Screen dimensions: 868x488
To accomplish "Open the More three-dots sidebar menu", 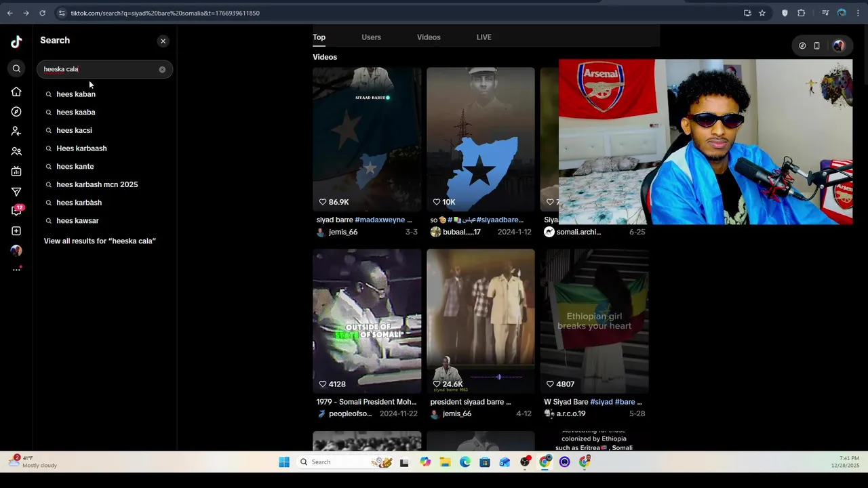I will point(16,270).
